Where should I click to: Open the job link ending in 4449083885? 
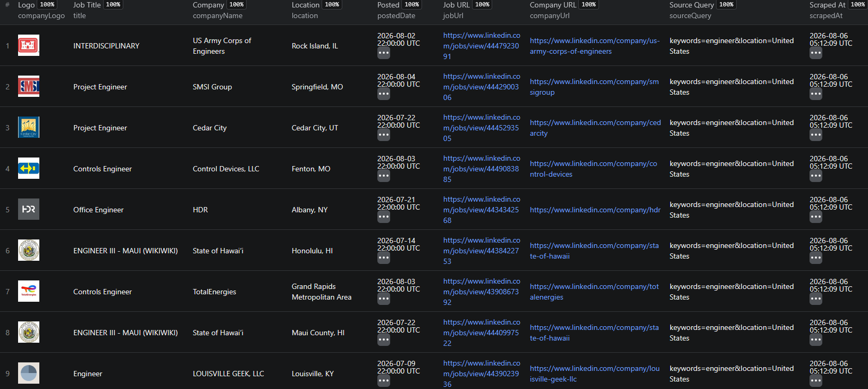click(x=482, y=169)
